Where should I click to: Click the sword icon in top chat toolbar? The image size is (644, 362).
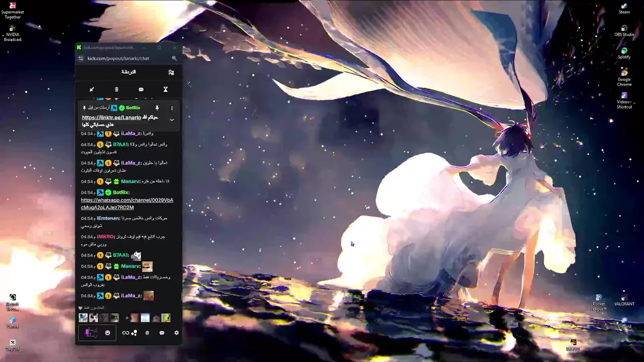tap(92, 89)
